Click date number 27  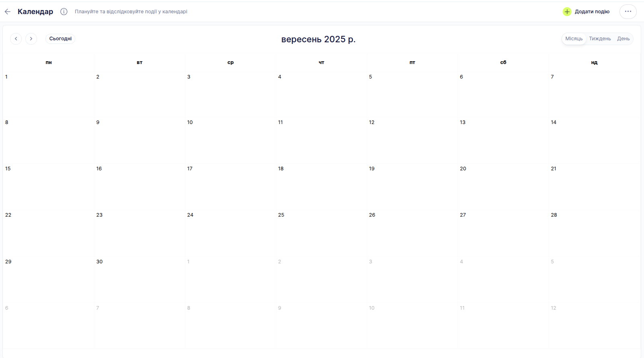tap(463, 215)
